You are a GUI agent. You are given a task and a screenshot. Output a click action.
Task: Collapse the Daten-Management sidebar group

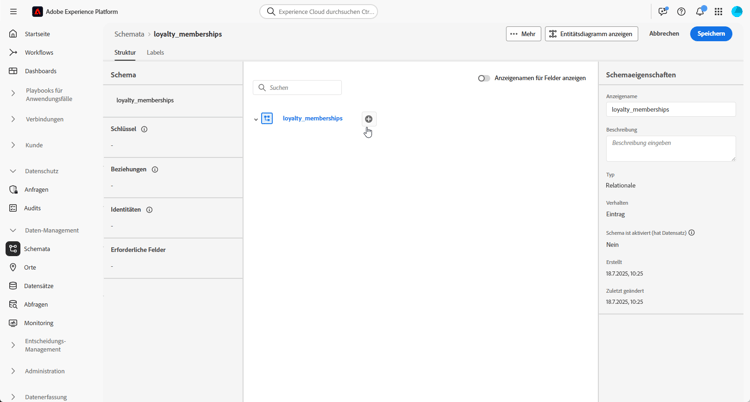point(13,230)
